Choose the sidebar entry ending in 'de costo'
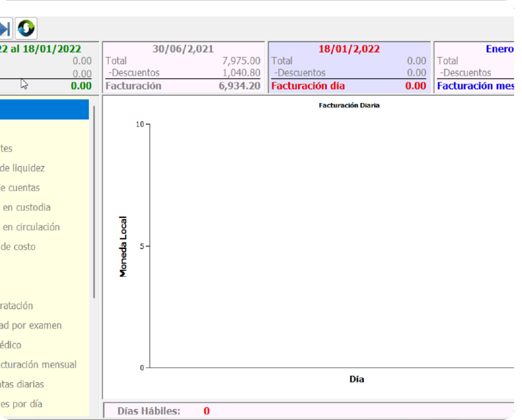 (18, 246)
